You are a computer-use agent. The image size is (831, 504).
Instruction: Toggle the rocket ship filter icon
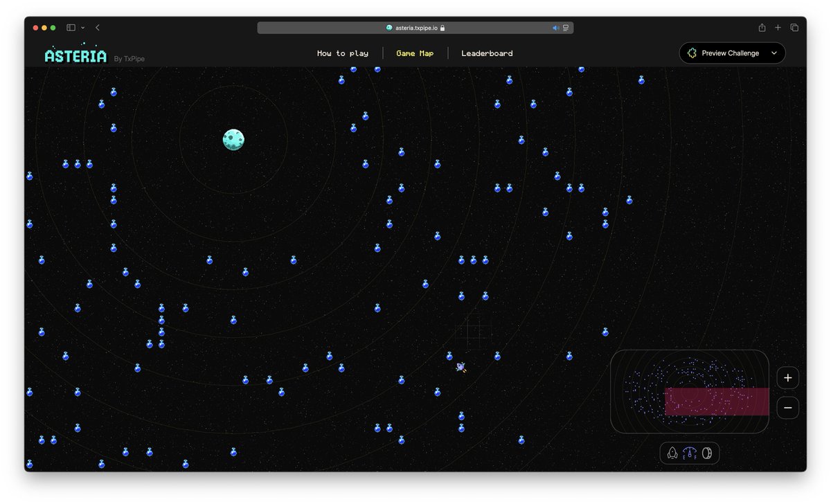(672, 453)
